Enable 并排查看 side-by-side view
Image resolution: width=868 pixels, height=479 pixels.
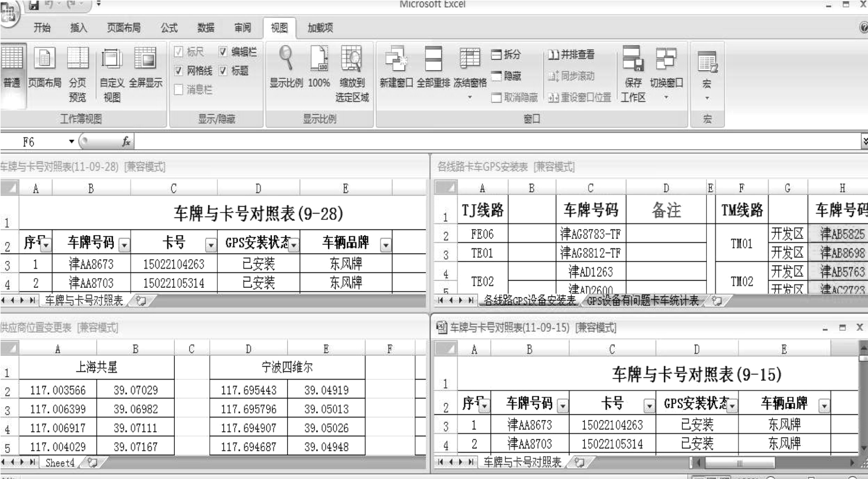571,54
